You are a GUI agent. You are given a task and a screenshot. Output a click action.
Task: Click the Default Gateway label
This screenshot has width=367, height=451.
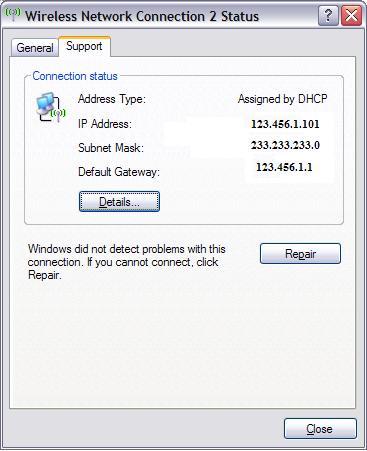click(x=119, y=172)
